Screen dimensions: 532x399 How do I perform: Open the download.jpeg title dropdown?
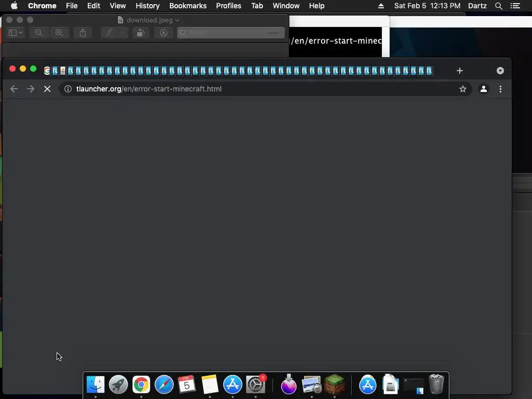[x=177, y=20]
